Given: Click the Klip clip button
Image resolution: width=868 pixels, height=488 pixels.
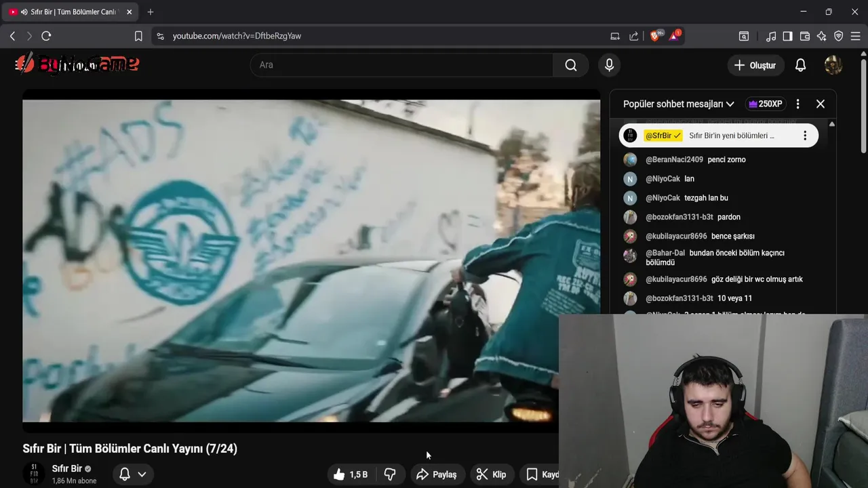Looking at the screenshot, I should [491, 474].
